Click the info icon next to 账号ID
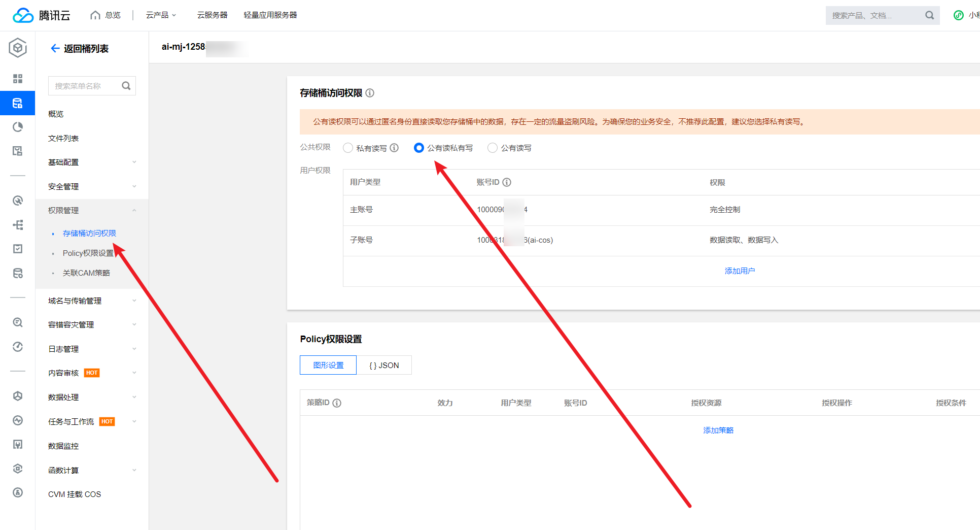 507,182
